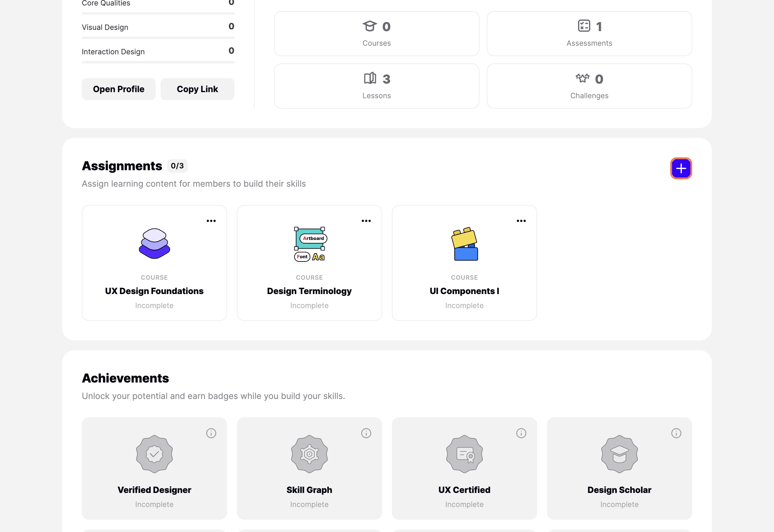Click the Challenges stat card label
774x532 pixels.
point(589,96)
